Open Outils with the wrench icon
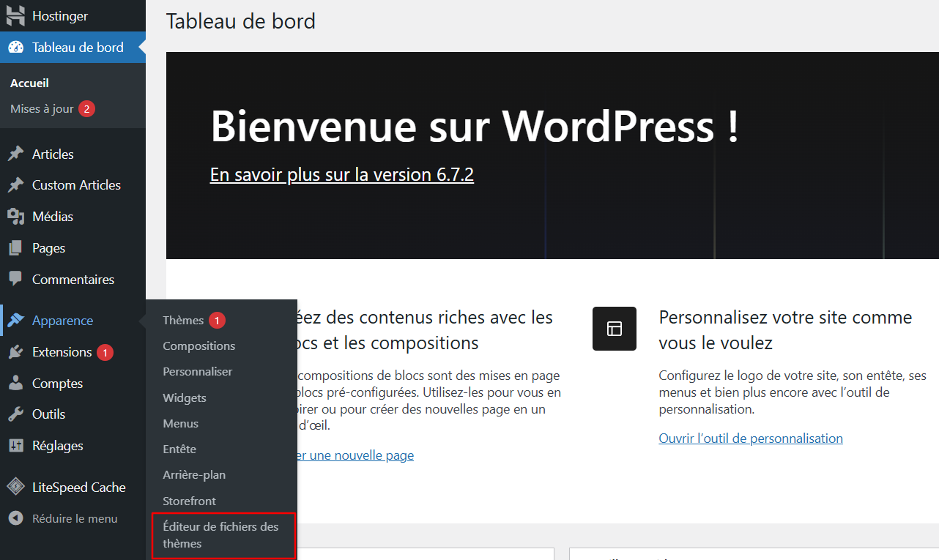The height and width of the screenshot is (560, 939). click(x=16, y=414)
